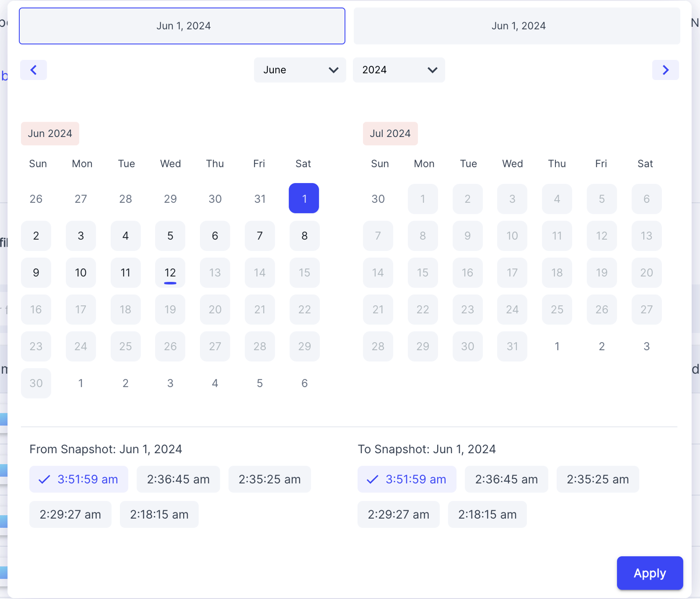Choose June 7 in the June calendar

pos(260,236)
